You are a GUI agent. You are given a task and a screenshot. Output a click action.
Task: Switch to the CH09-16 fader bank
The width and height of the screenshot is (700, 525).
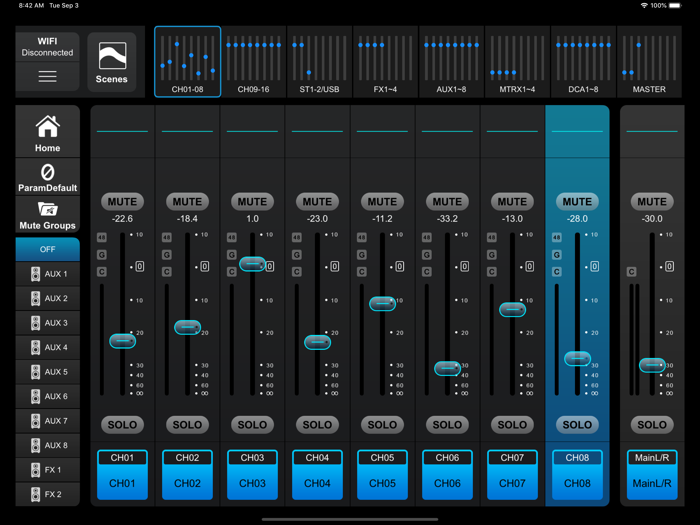pos(253,62)
